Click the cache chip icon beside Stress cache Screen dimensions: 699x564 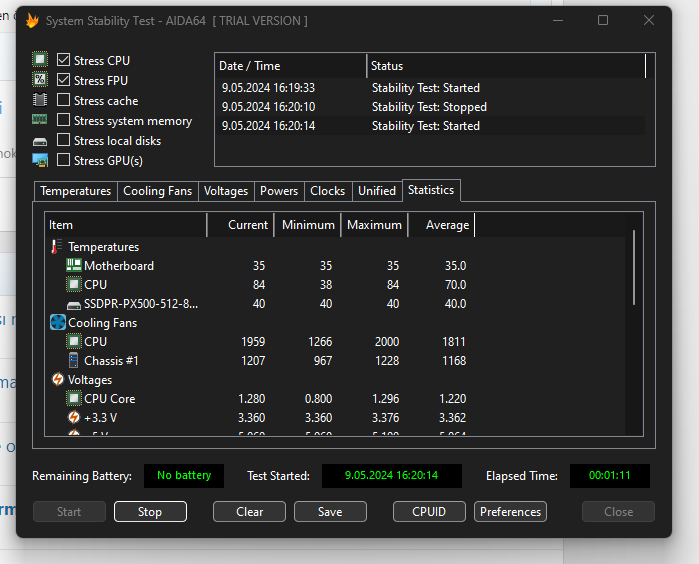click(40, 99)
